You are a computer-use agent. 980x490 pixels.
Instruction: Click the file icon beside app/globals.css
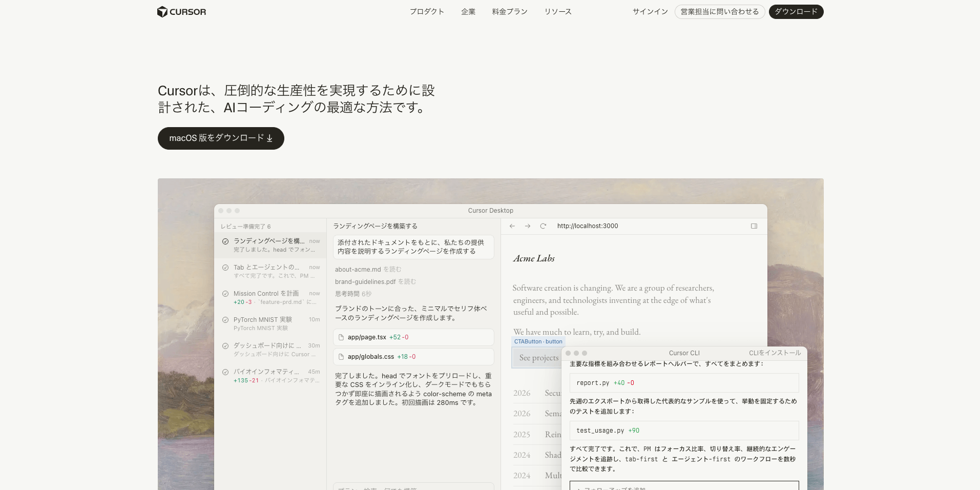coord(341,357)
